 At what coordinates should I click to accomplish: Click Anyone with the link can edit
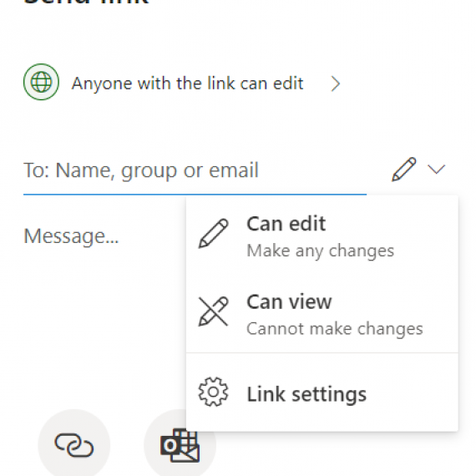(187, 84)
